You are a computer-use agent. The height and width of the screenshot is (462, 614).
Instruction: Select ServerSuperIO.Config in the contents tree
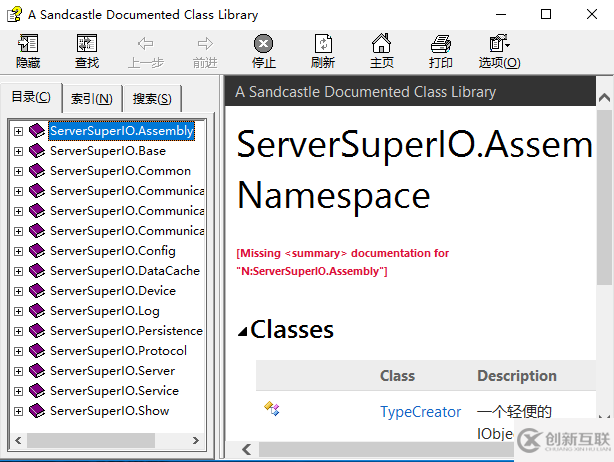click(113, 251)
